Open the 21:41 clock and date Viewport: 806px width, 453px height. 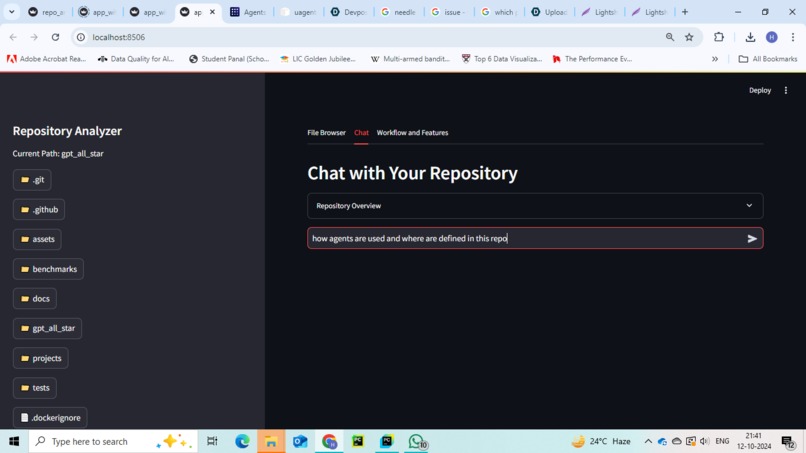[x=754, y=441]
